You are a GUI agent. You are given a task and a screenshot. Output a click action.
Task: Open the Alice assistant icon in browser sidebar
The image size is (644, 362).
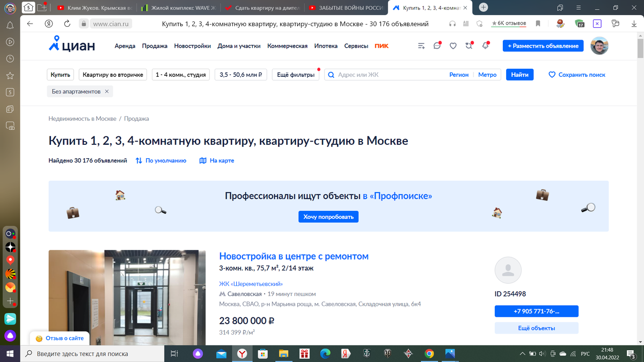[x=10, y=336]
